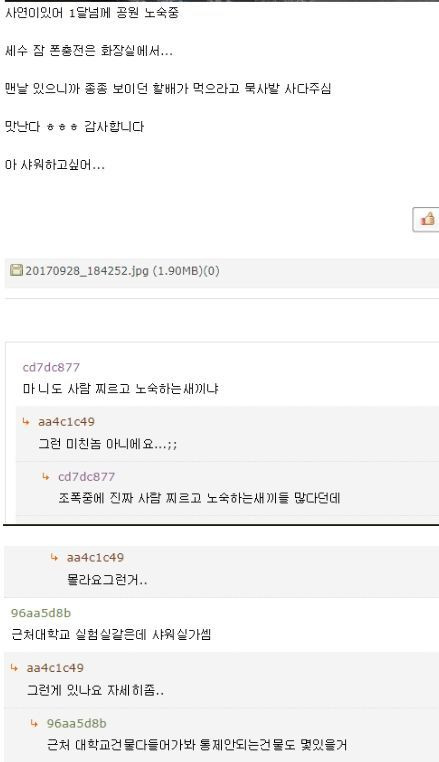
Task: Select aa4c1c49 above "그런 미친놈 아니에요" reply
Action: (66, 422)
